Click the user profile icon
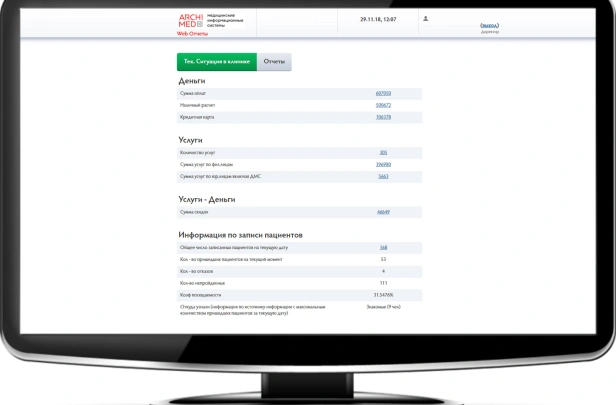The image size is (616, 405). (426, 19)
